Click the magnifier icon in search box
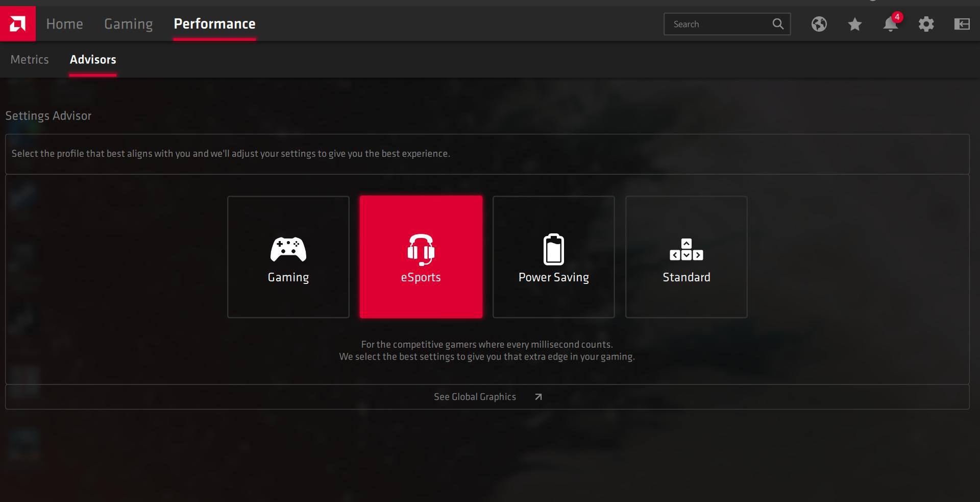The height and width of the screenshot is (502, 980). (x=777, y=24)
